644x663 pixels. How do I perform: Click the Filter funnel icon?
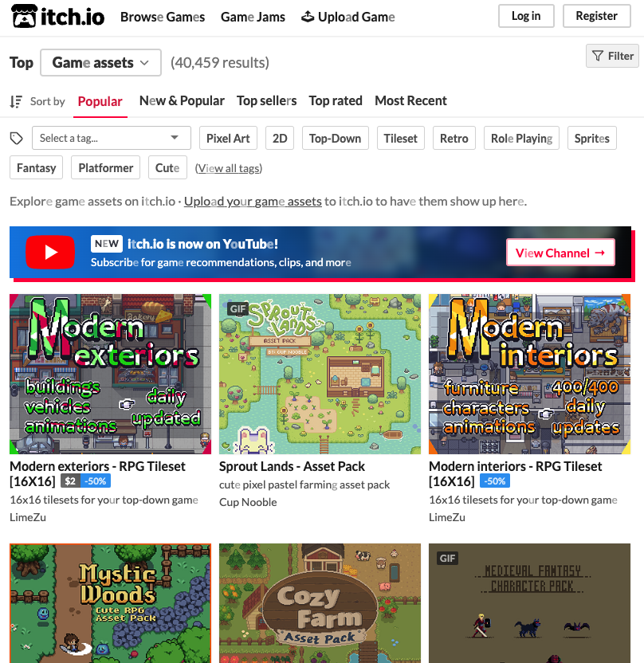[597, 56]
